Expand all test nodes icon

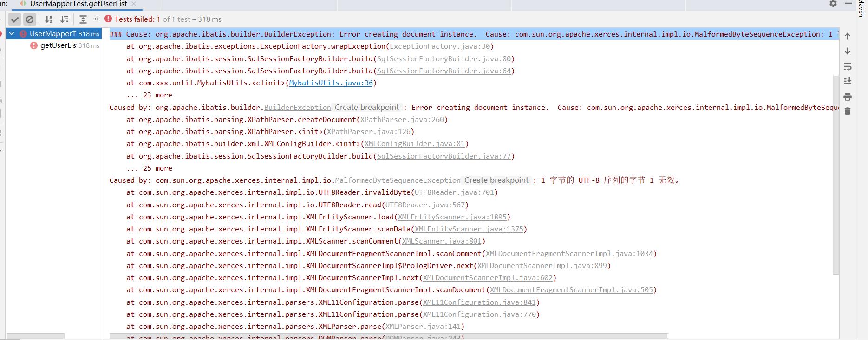(x=83, y=19)
